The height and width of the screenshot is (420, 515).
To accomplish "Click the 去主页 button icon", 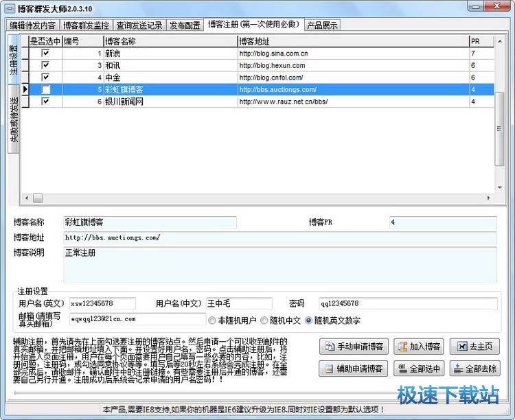I will 462,347.
